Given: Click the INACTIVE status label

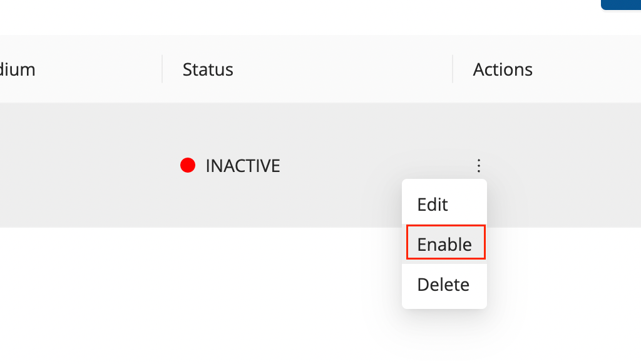Looking at the screenshot, I should tap(243, 166).
